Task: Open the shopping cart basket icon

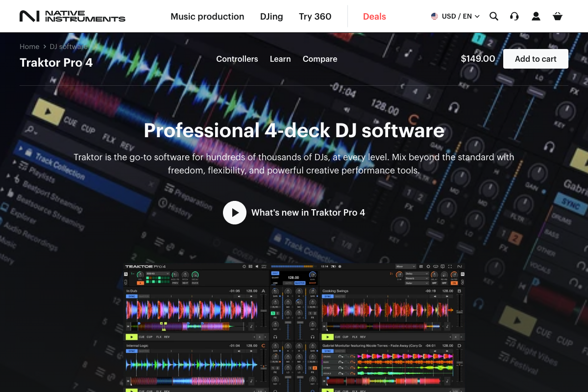Action: pos(557,16)
